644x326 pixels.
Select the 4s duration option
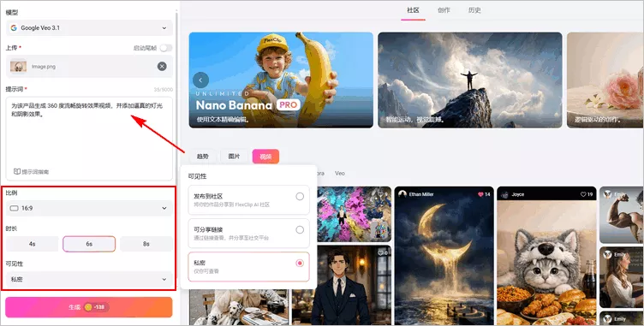[x=32, y=244]
